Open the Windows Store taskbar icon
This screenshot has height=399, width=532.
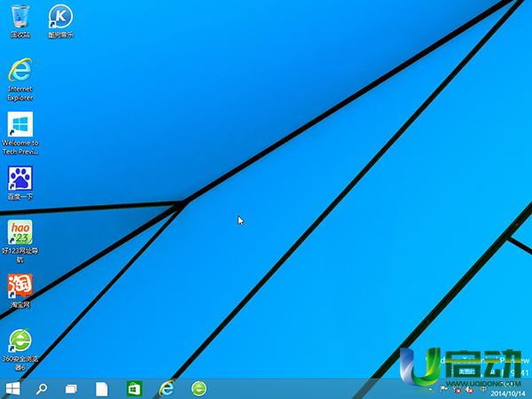tap(134, 388)
